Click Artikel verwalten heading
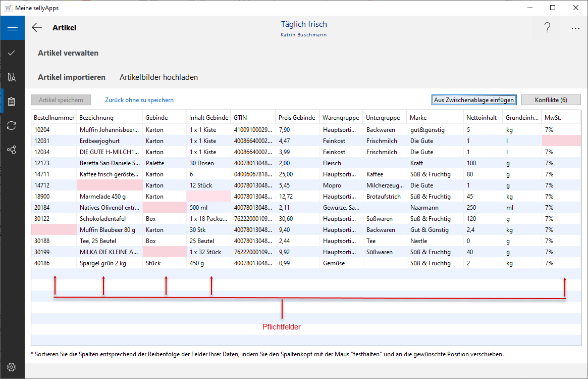This screenshot has width=588, height=379. coord(68,53)
